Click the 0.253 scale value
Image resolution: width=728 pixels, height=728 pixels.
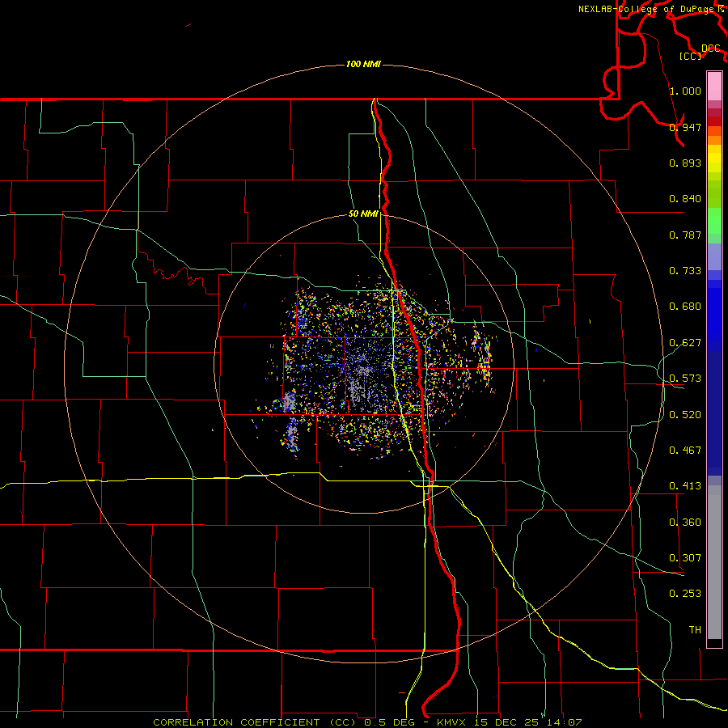[685, 594]
